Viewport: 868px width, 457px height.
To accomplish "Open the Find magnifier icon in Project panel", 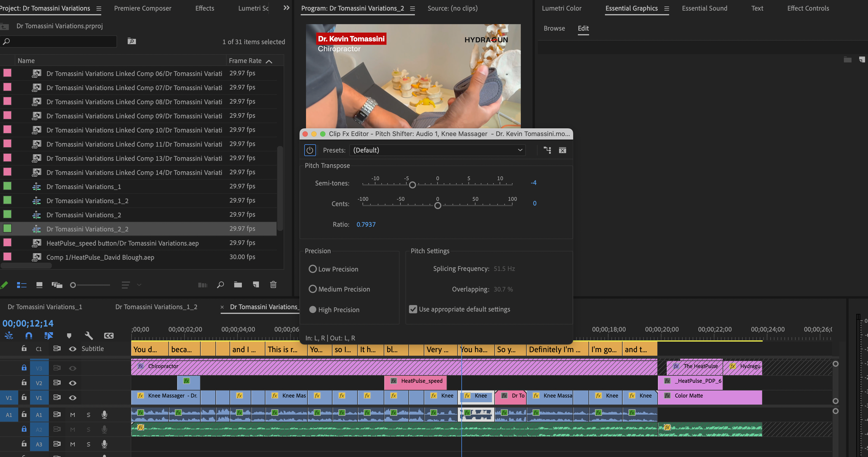I will 220,285.
